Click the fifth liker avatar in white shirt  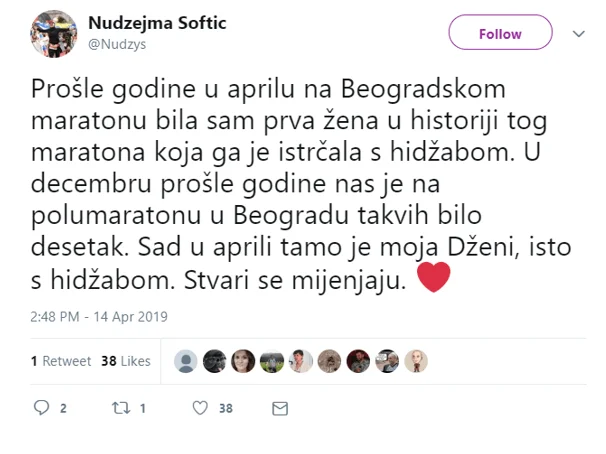(x=301, y=361)
